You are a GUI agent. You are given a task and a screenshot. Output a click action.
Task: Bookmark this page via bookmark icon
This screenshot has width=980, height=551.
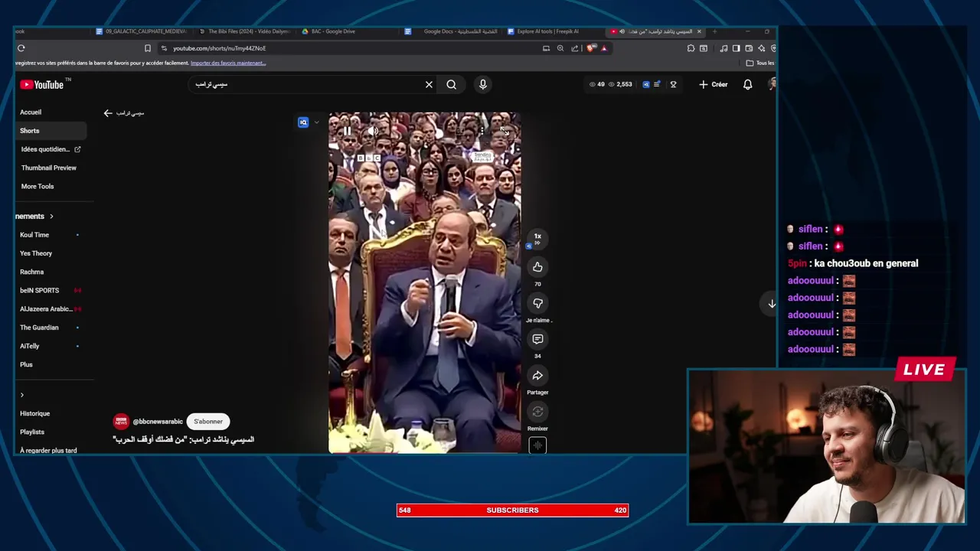click(148, 48)
